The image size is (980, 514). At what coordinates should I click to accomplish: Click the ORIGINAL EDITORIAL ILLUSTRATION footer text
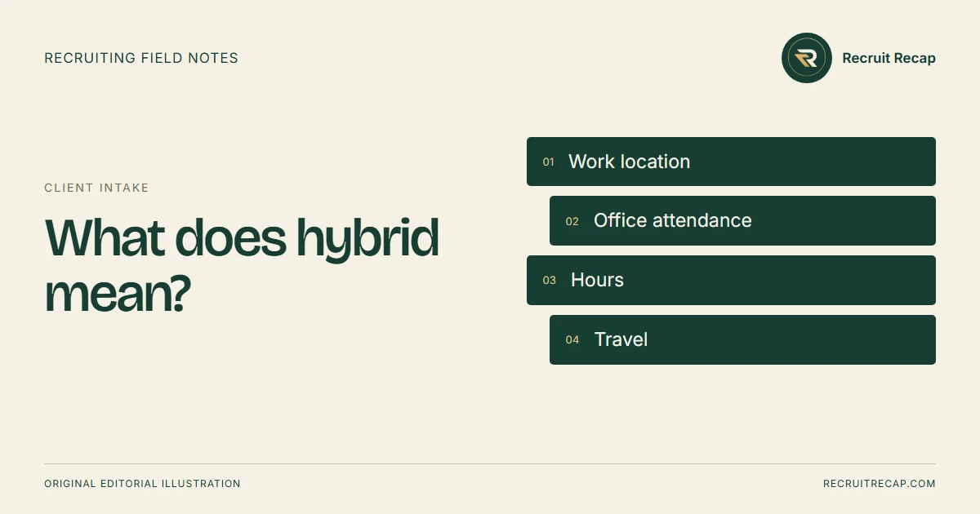click(x=142, y=484)
